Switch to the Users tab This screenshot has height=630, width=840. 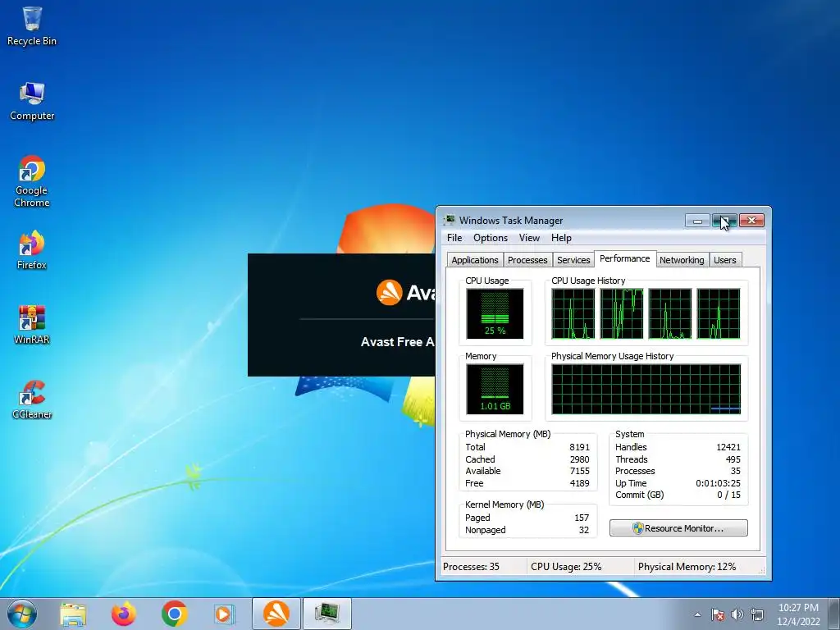pos(725,260)
